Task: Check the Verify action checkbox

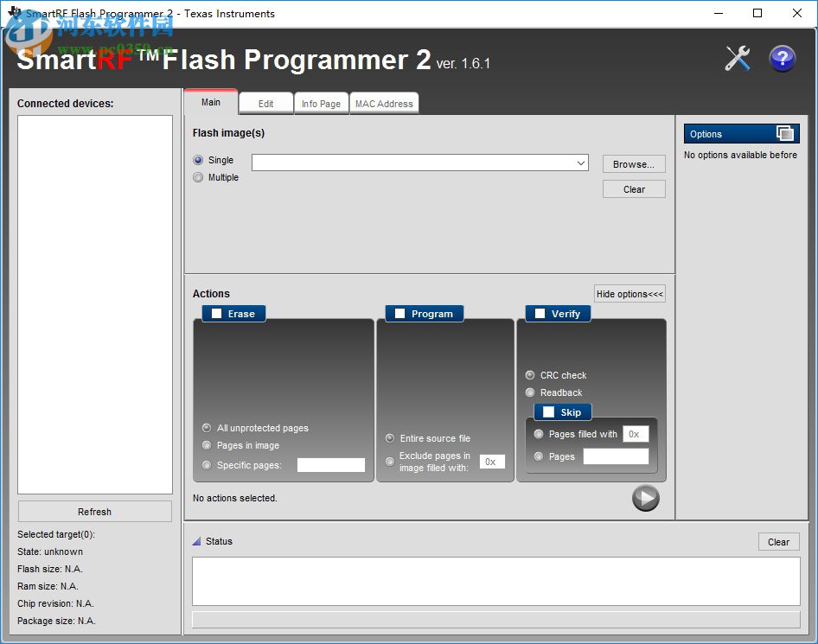Action: (x=540, y=314)
